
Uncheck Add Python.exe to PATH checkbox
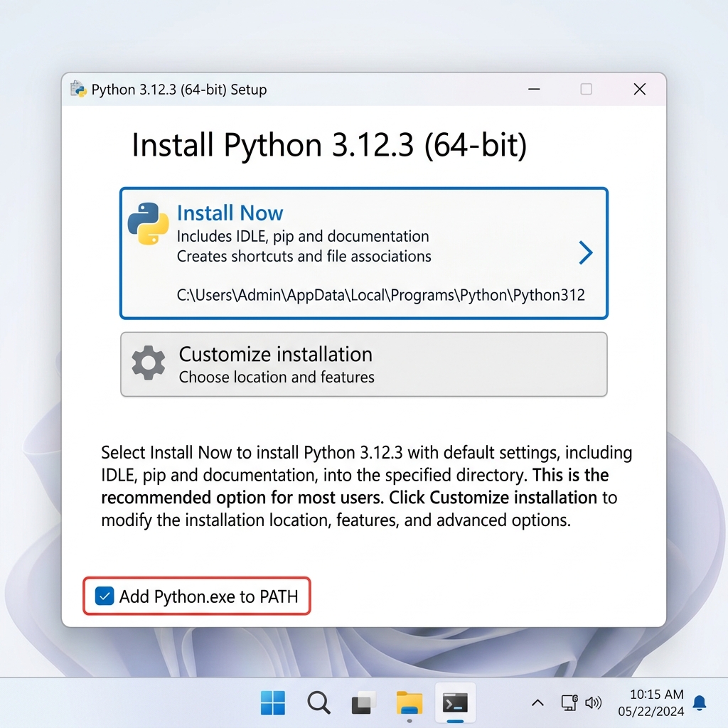[105, 596]
